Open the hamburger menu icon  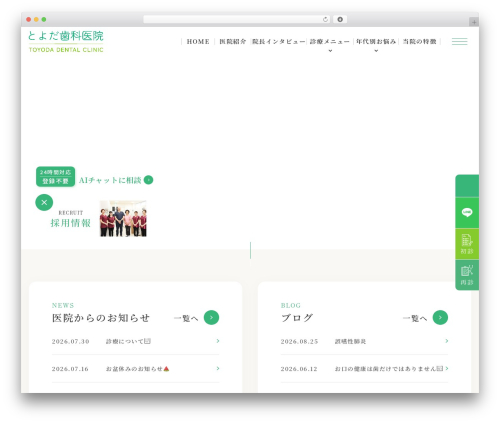pos(459,41)
